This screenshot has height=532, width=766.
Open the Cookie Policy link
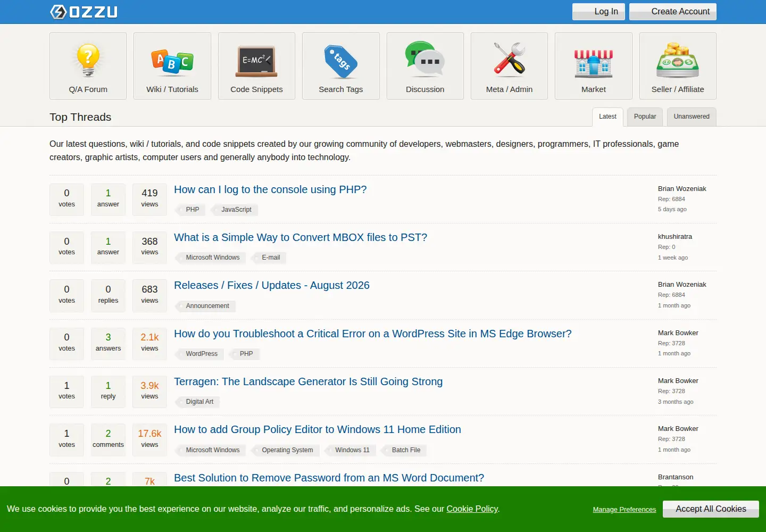click(472, 509)
